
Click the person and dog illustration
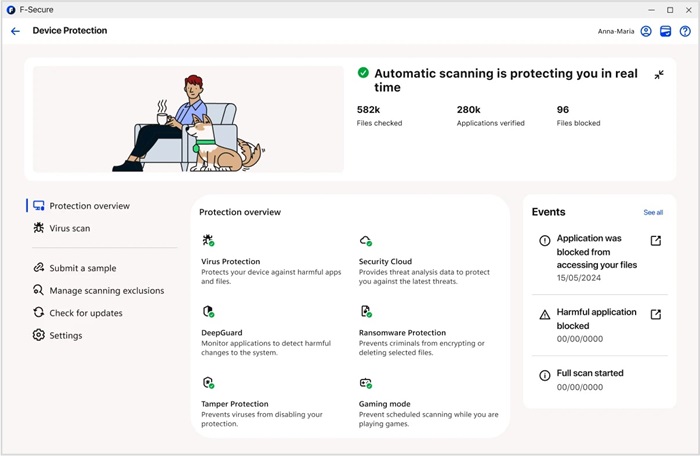tap(188, 119)
